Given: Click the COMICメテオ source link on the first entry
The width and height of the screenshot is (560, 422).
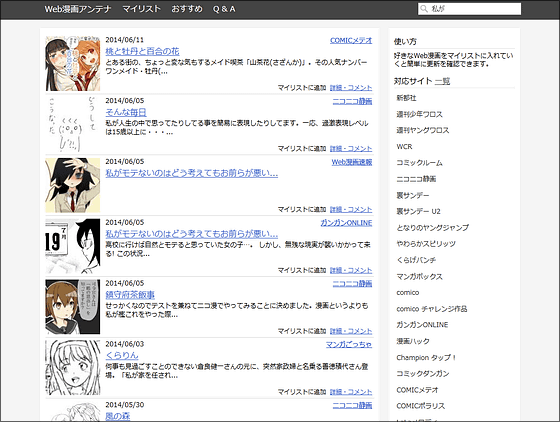Looking at the screenshot, I should coord(351,40).
